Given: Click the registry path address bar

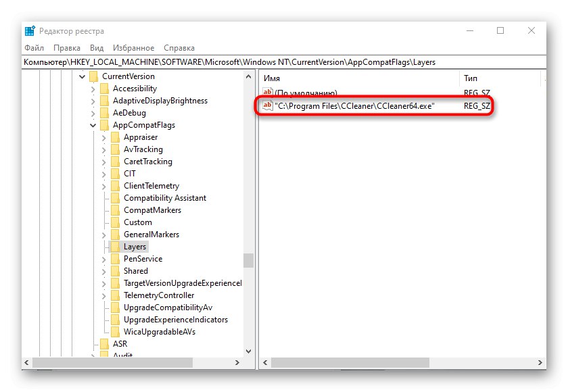Looking at the screenshot, I should (284, 62).
